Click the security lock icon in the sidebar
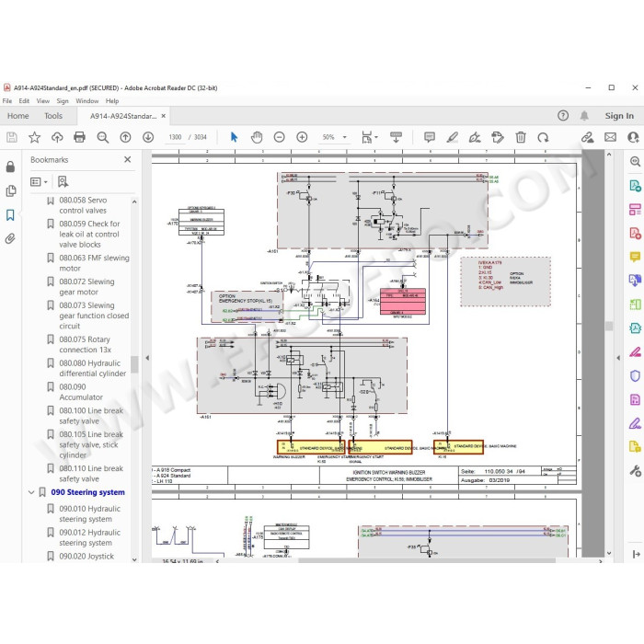Image resolution: width=644 pixels, height=644 pixels. click(11, 167)
